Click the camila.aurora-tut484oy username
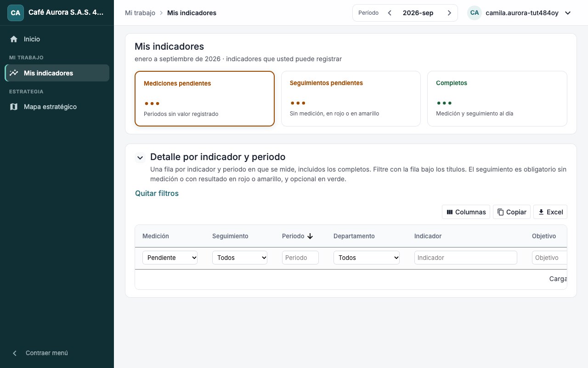The width and height of the screenshot is (588, 368). tap(522, 13)
